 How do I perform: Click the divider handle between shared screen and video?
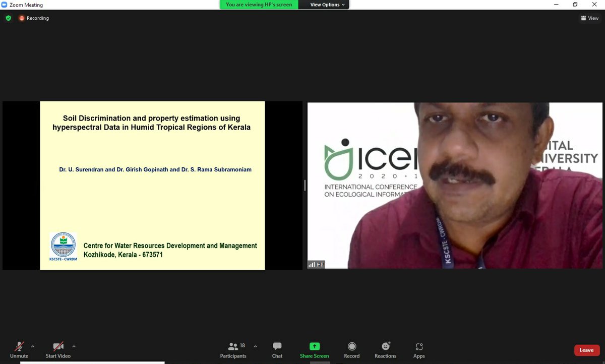coord(305,186)
